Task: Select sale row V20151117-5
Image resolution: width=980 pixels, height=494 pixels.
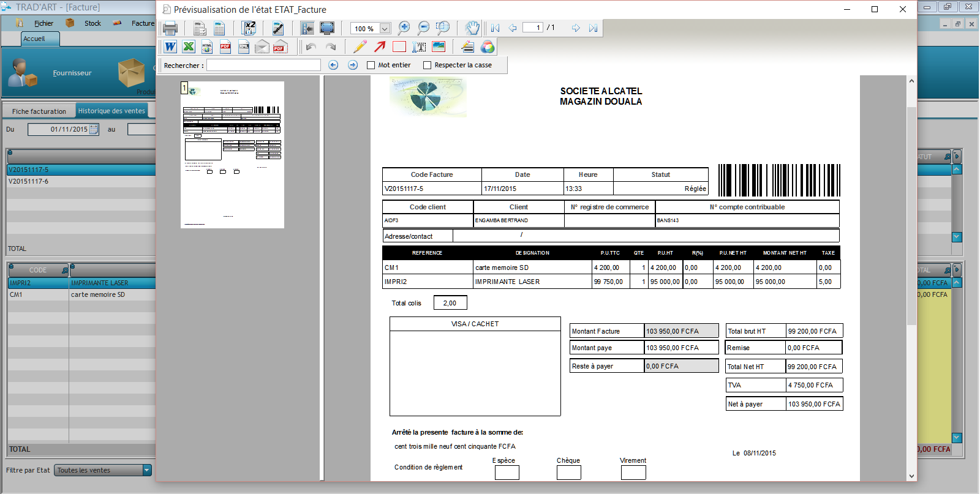Action: pos(81,170)
